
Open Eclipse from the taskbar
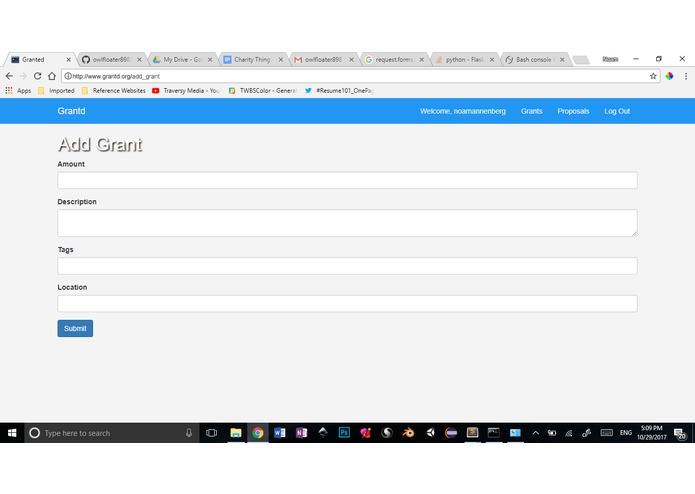coord(451,432)
